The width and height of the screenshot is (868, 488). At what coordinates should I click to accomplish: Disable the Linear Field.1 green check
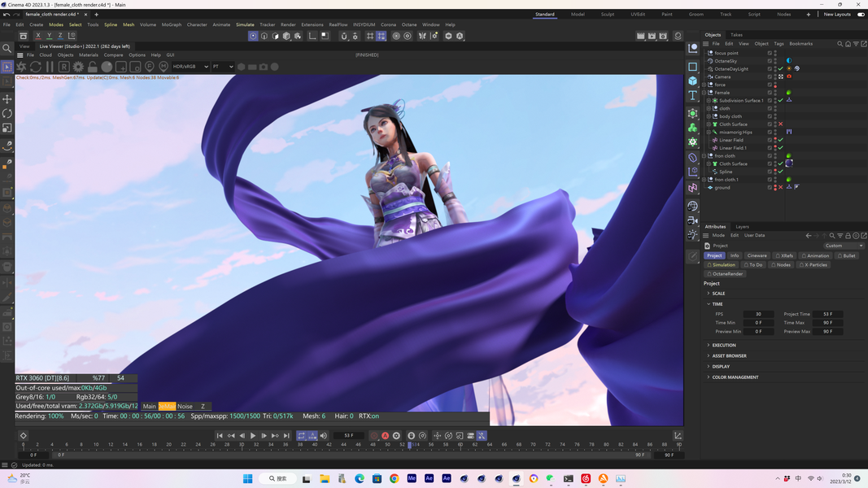pyautogui.click(x=780, y=148)
